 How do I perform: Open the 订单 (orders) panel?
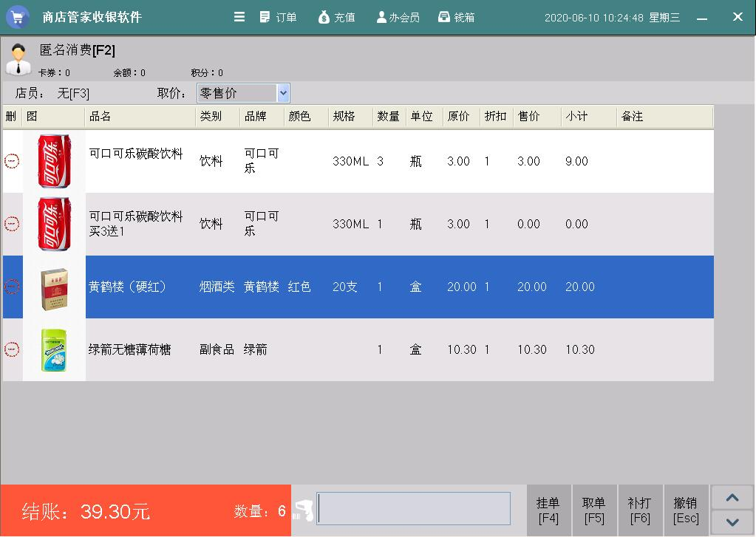(x=279, y=16)
